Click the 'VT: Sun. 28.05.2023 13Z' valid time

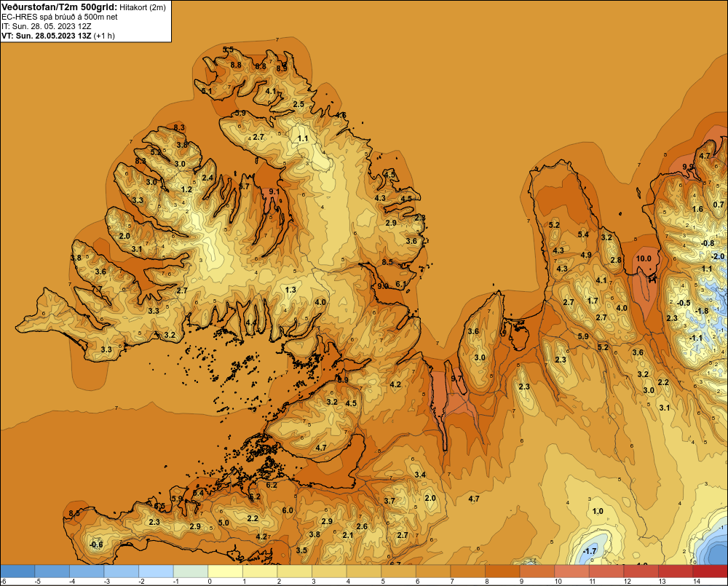47,36
